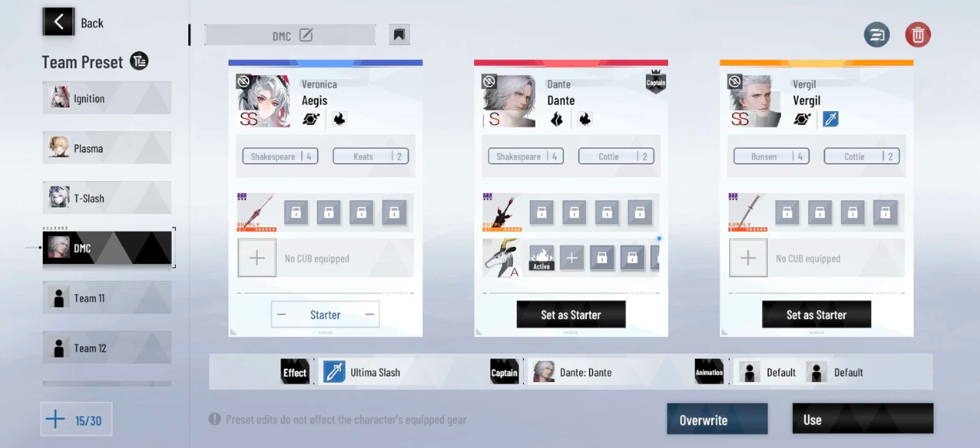Click Dante's weapon icon
The image size is (980, 448).
502,212
